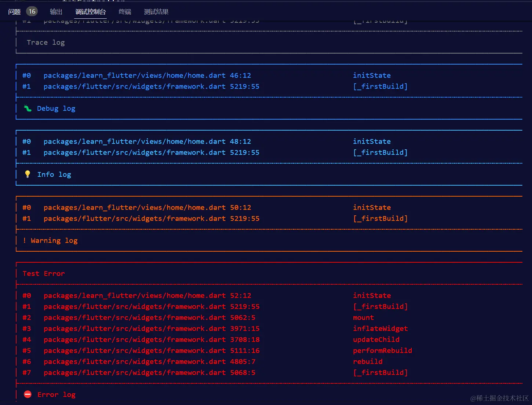The height and width of the screenshot is (405, 532).
Task: Open home.dart 48:12 stack link
Action: (147, 141)
